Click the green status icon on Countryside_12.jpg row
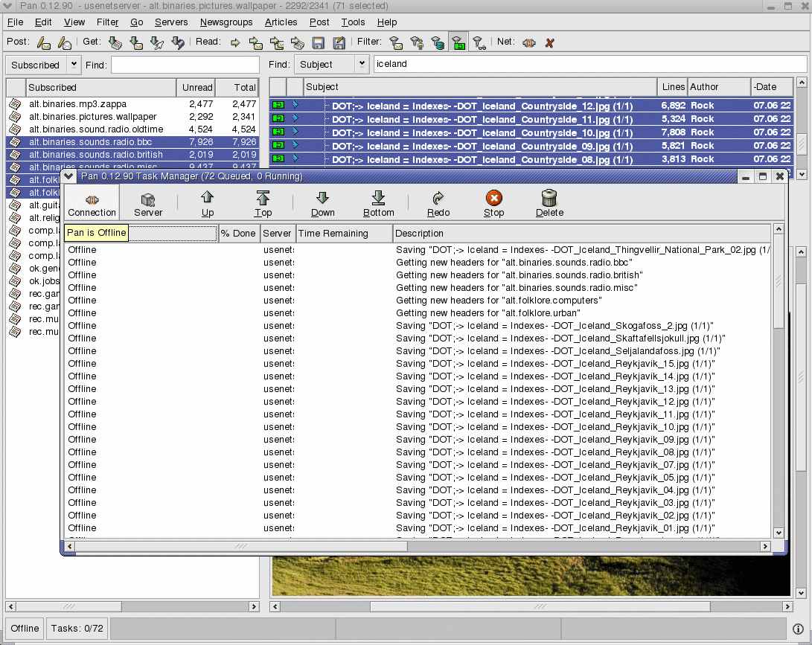 click(278, 105)
